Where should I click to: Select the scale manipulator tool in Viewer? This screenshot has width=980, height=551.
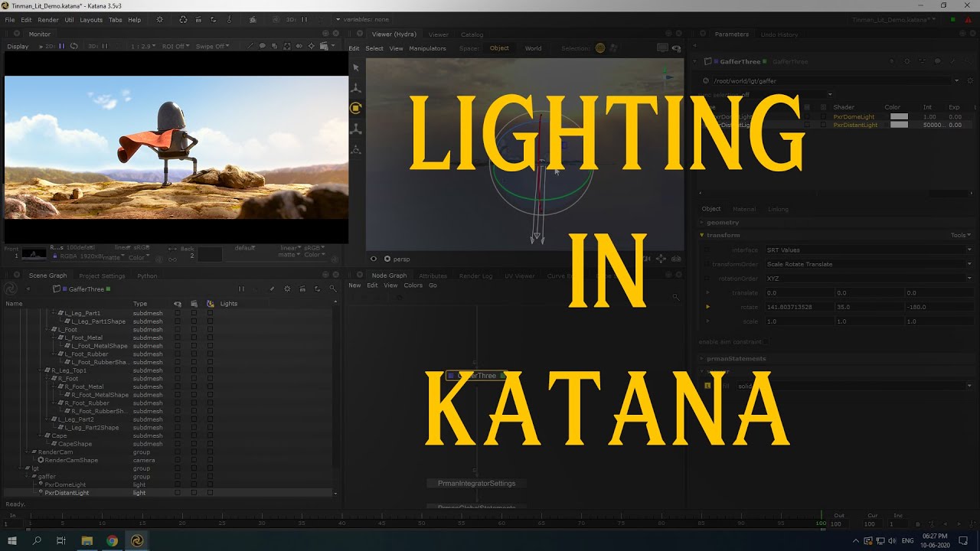pos(356,129)
